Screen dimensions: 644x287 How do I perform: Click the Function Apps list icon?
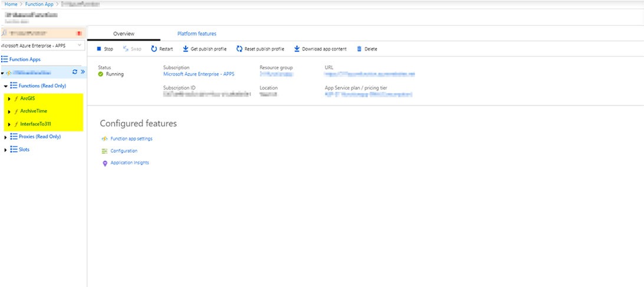5,59
